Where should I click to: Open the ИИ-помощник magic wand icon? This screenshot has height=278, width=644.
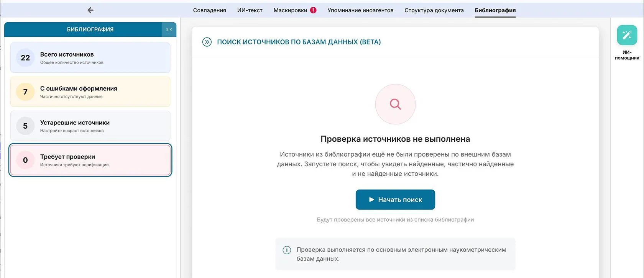coord(627,35)
